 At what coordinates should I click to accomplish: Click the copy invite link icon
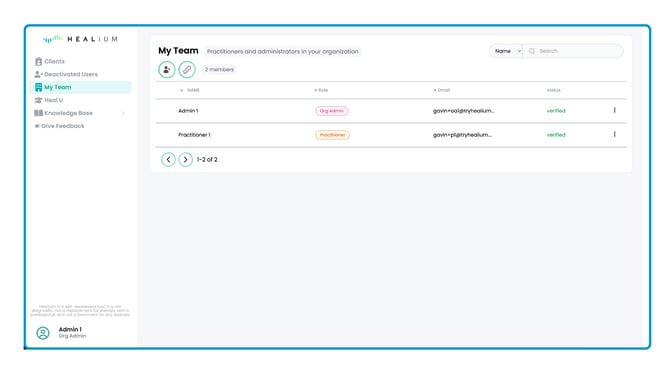[187, 70]
